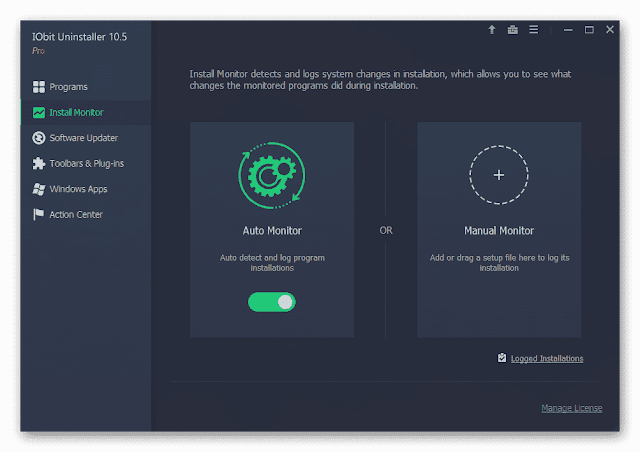Click the Pro edition label

tap(38, 51)
